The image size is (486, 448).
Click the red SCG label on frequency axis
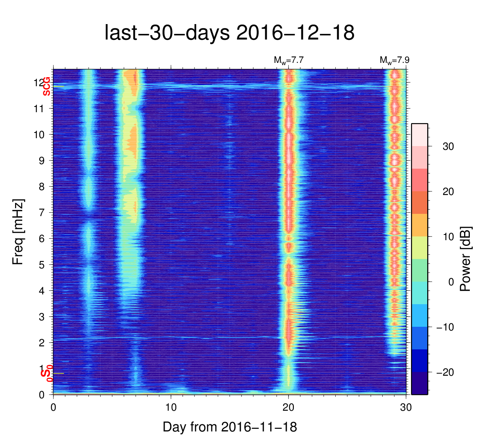point(46,87)
